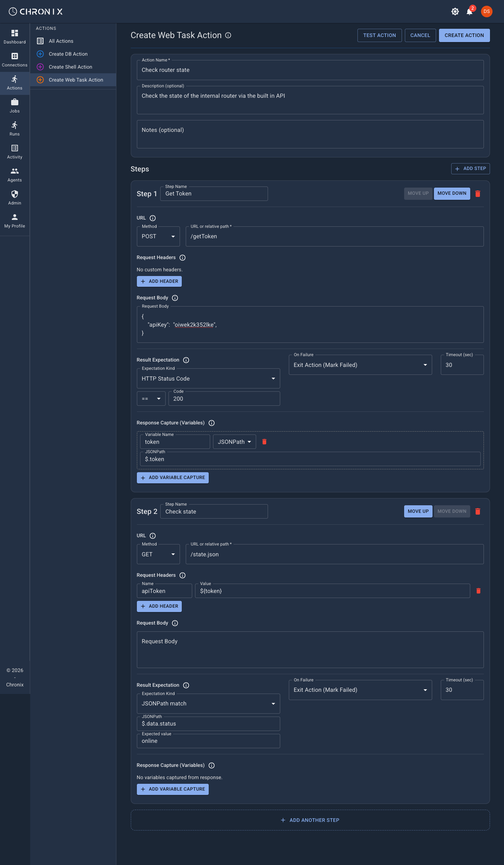Focus the Action Name field
This screenshot has height=865, width=504.
coord(310,70)
